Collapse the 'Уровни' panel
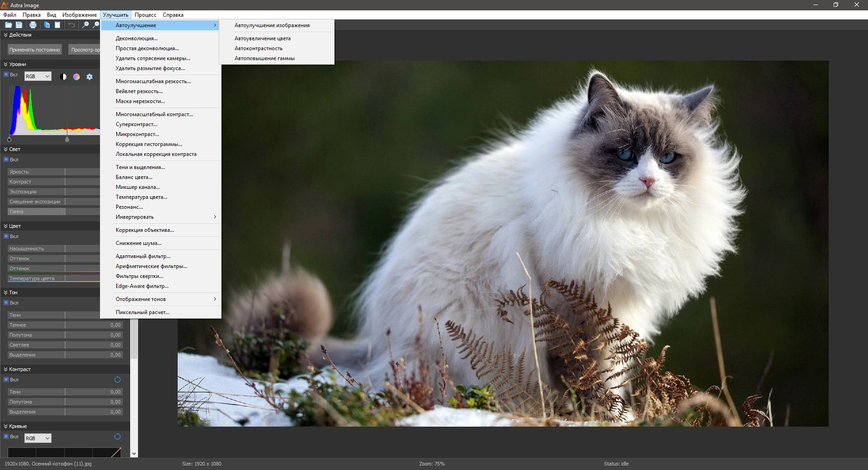Screen dimensions: 868x470 coord(6,64)
